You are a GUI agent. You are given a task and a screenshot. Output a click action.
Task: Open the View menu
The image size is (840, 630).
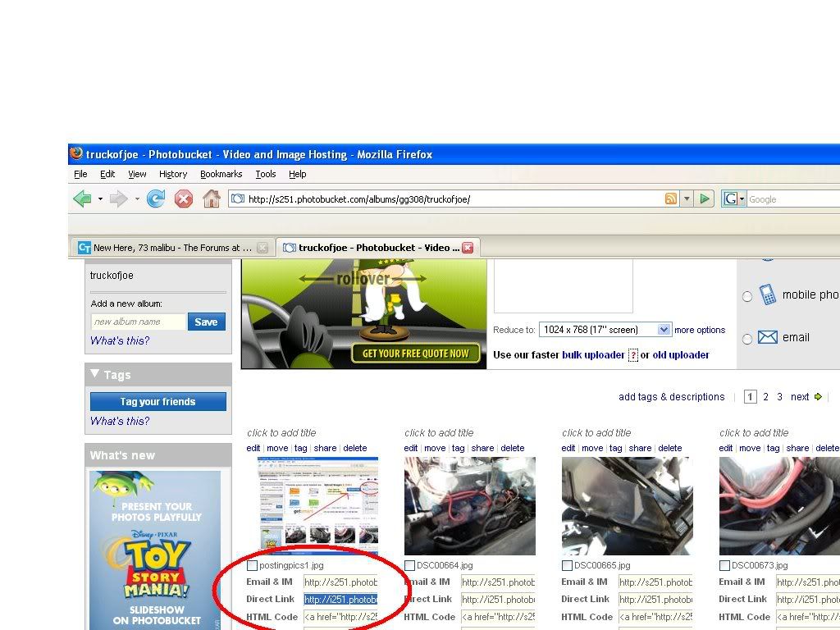(x=137, y=174)
